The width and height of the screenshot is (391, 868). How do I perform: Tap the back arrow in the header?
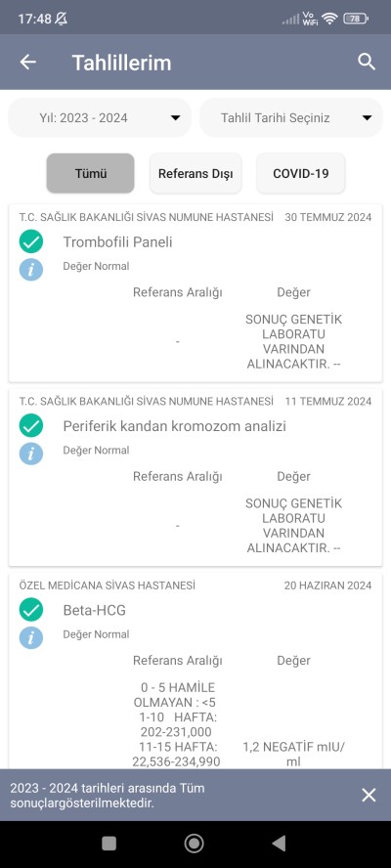pyautogui.click(x=27, y=62)
